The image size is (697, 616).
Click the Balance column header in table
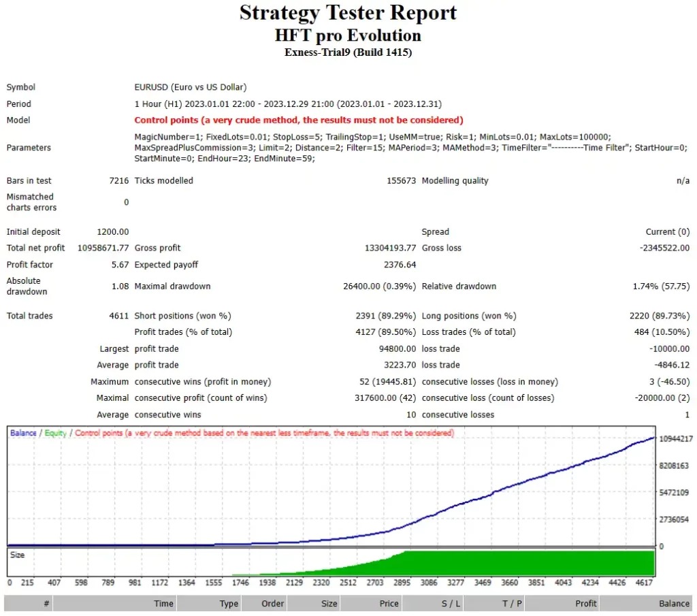coord(673,603)
